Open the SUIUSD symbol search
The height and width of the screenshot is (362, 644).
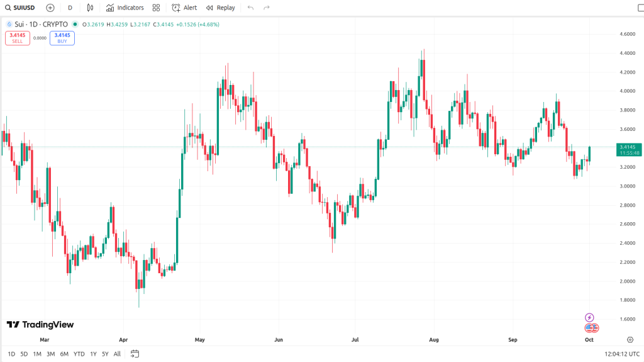click(21, 8)
